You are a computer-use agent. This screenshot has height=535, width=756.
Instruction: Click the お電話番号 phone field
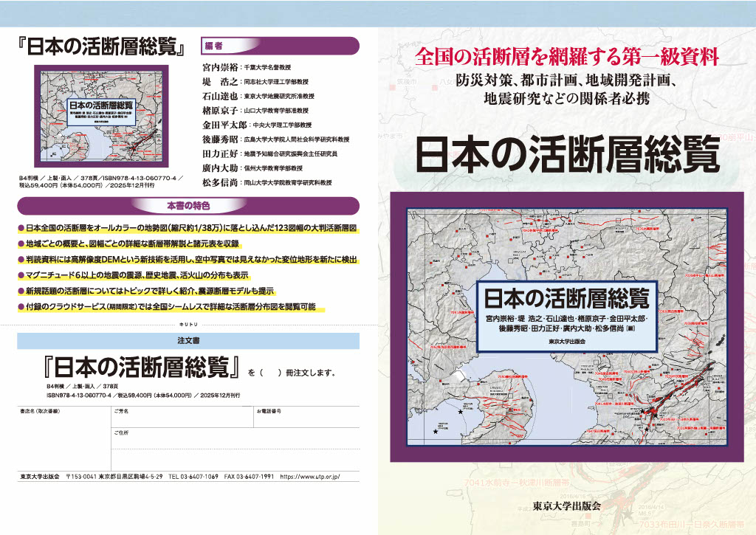click(x=306, y=418)
